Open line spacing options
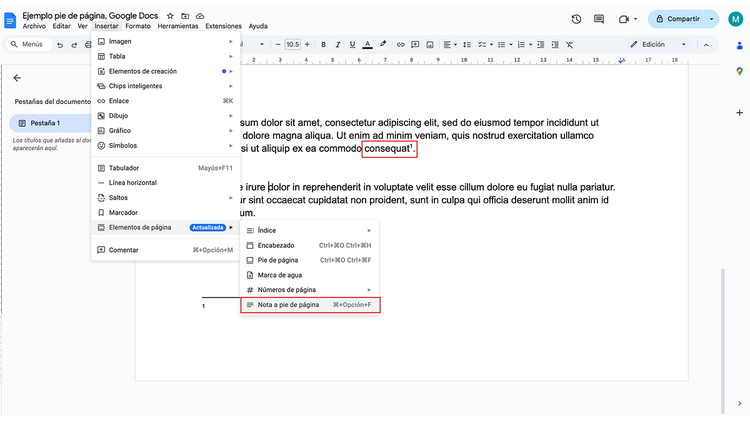The height and width of the screenshot is (422, 750). coord(467,44)
